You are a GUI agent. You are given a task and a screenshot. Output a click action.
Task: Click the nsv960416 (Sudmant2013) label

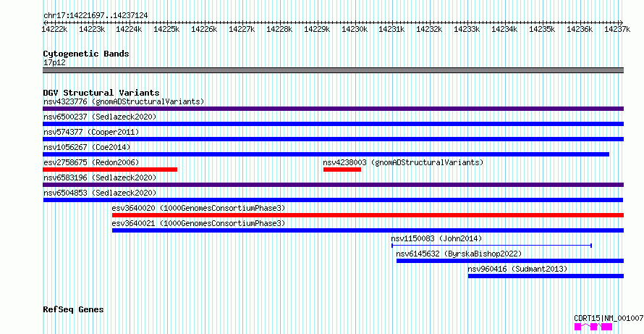pyautogui.click(x=517, y=269)
